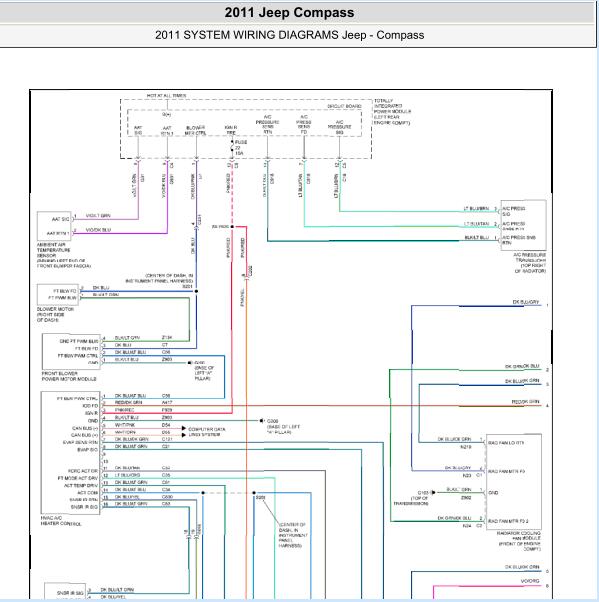Click the 'RED/DK GRN' label at off-page connector 4
The image size is (599, 602).
point(525,401)
